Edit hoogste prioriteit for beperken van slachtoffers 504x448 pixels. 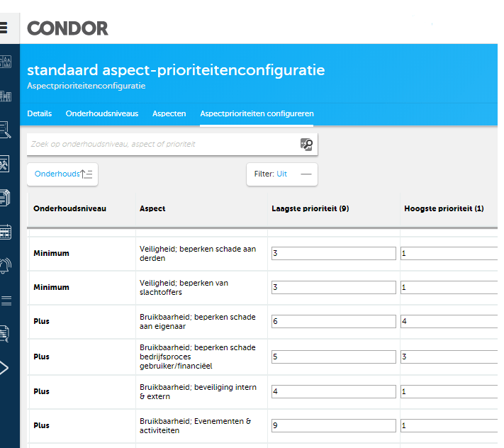coord(449,287)
